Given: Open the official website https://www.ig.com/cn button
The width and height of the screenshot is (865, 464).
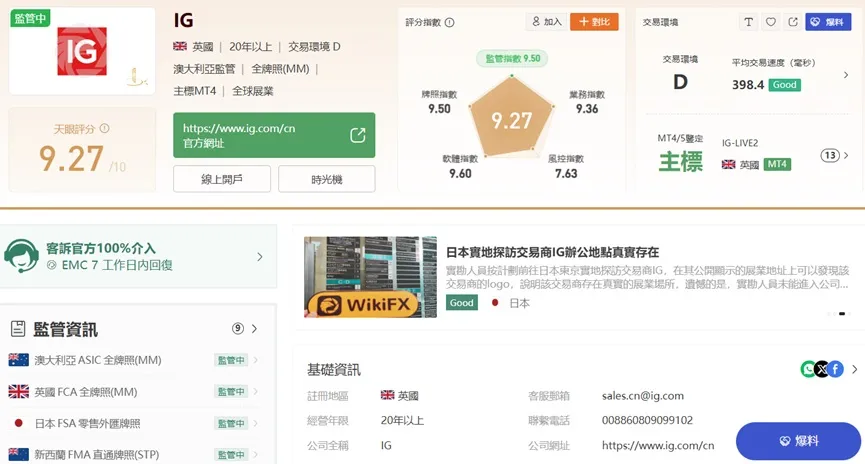Looking at the screenshot, I should tap(274, 135).
